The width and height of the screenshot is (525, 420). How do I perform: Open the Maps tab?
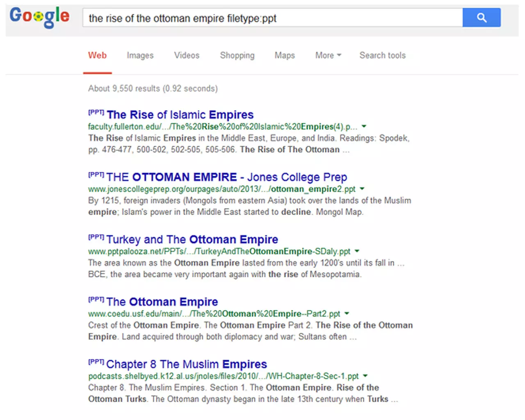tap(285, 55)
